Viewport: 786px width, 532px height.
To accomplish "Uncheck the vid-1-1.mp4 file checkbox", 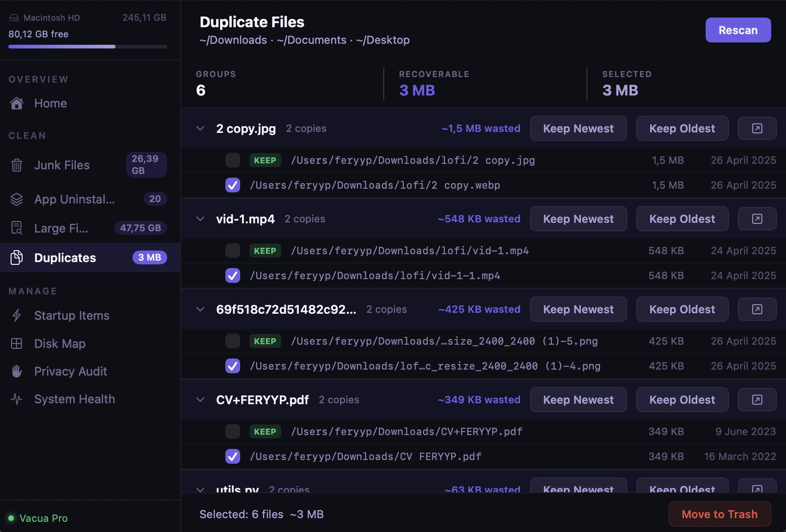I will (x=233, y=275).
